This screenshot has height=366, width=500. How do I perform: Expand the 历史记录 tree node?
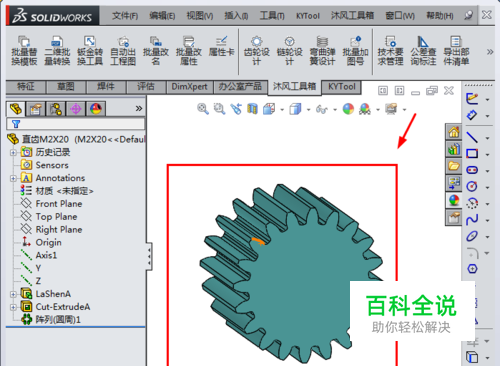tap(13, 153)
